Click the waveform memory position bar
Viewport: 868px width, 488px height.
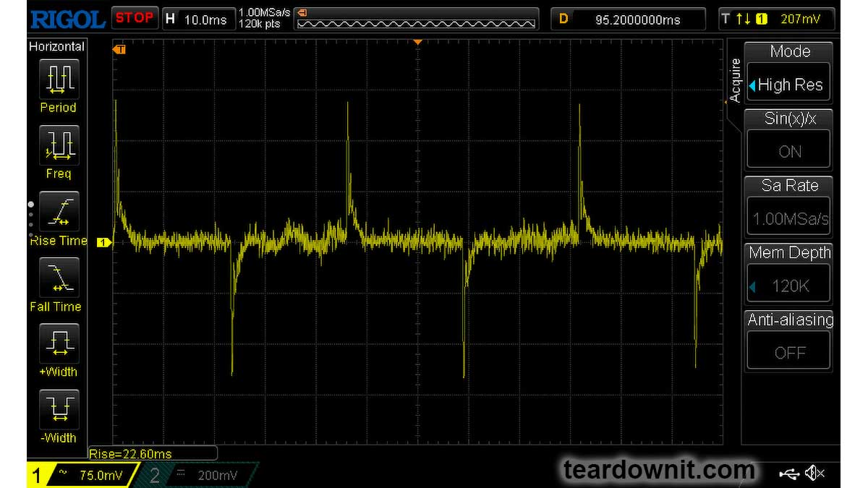417,19
